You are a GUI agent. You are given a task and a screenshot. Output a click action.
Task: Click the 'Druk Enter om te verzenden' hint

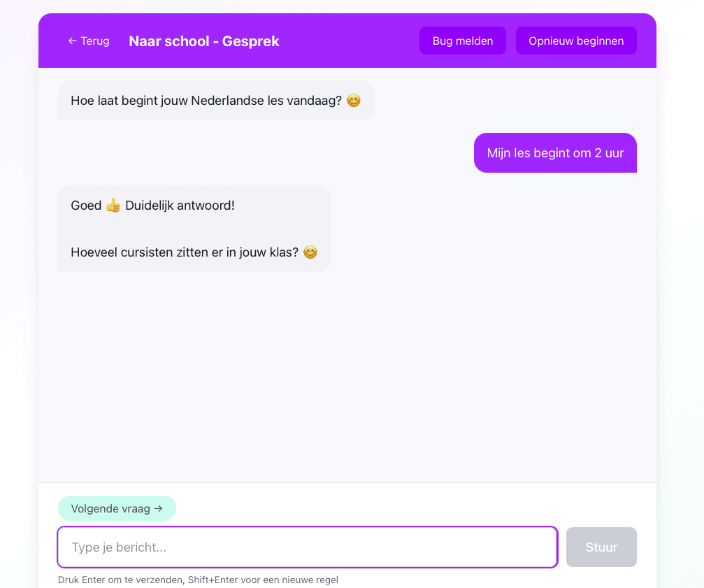click(198, 580)
